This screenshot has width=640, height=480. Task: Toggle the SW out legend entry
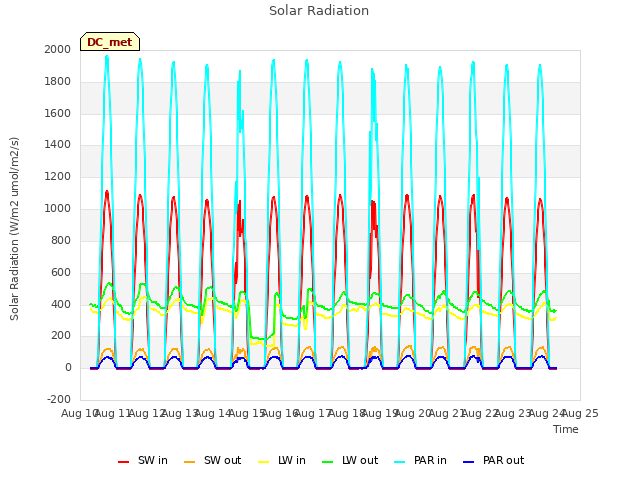click(x=213, y=460)
